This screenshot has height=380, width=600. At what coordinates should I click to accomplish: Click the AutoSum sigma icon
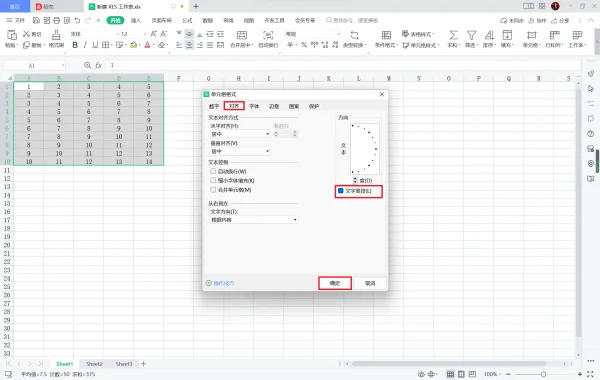(453, 35)
